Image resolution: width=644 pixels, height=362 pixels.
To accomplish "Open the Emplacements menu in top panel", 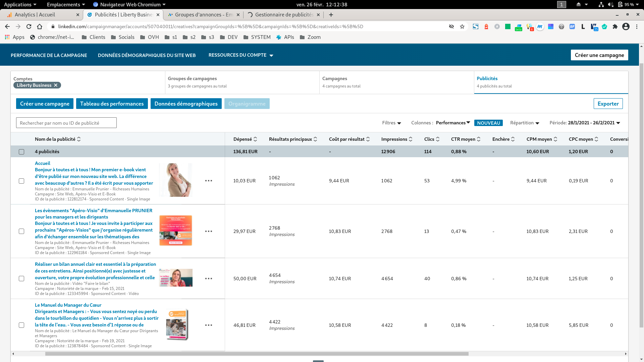I will 66,4.
